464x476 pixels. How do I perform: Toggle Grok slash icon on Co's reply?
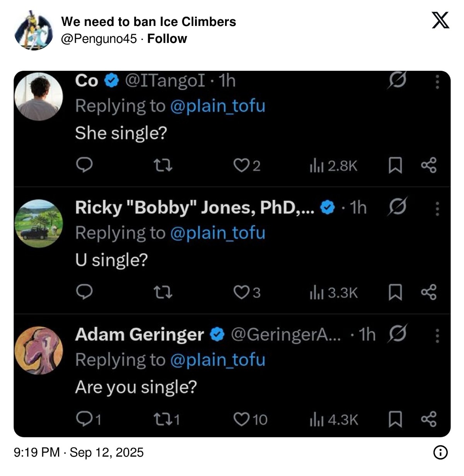click(x=397, y=80)
